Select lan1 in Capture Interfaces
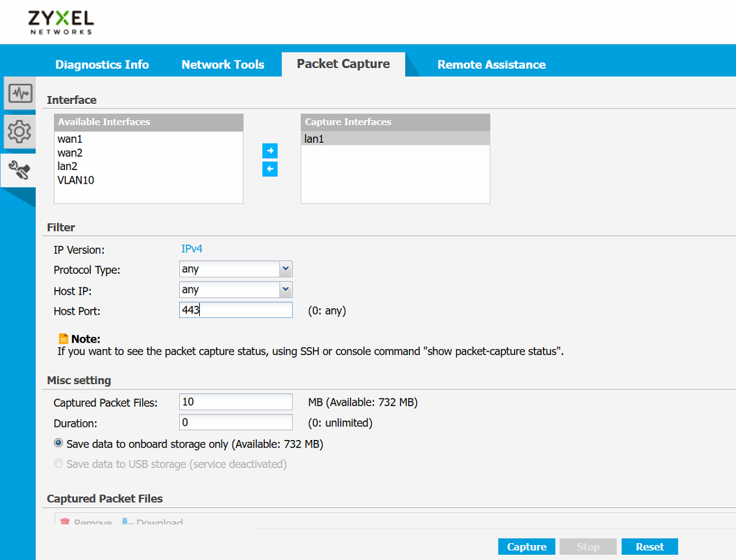The height and width of the screenshot is (560, 736). click(x=314, y=139)
